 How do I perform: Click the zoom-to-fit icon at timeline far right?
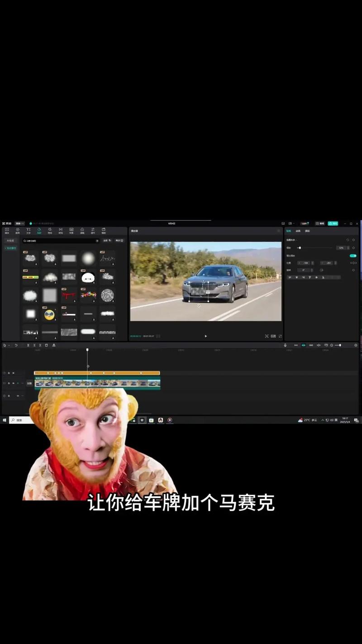tap(356, 345)
